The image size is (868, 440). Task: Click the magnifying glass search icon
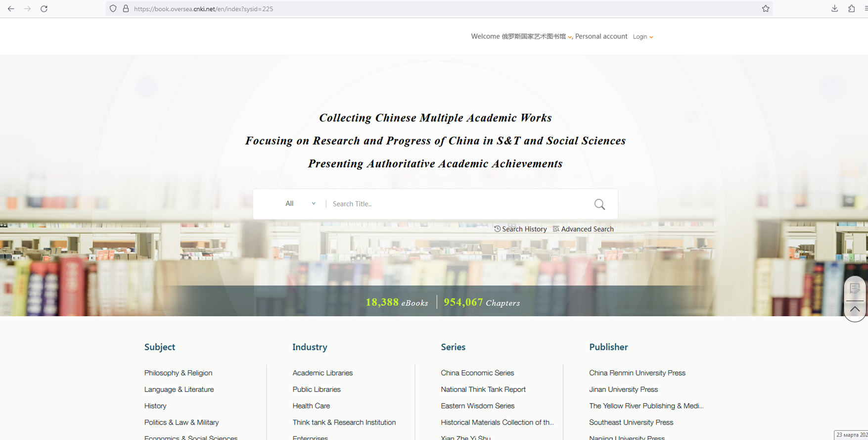click(x=599, y=204)
